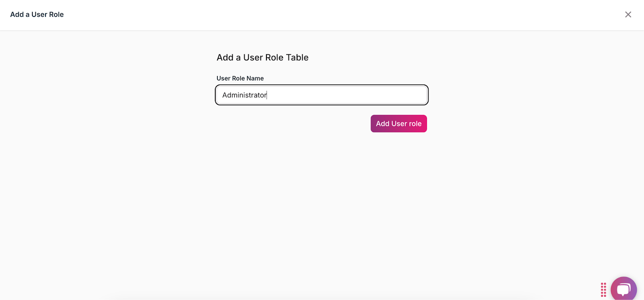Click the label above the role name box
644x300 pixels.
coord(240,79)
